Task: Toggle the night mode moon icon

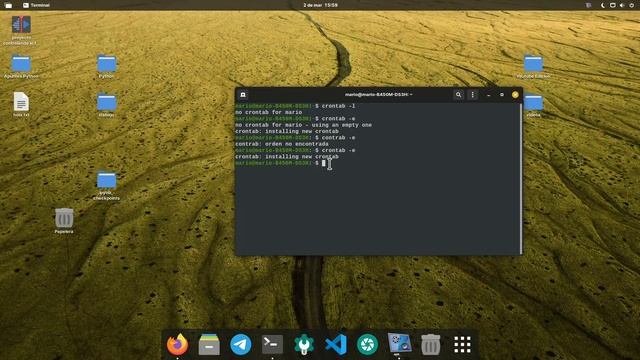Action: tap(602, 5)
